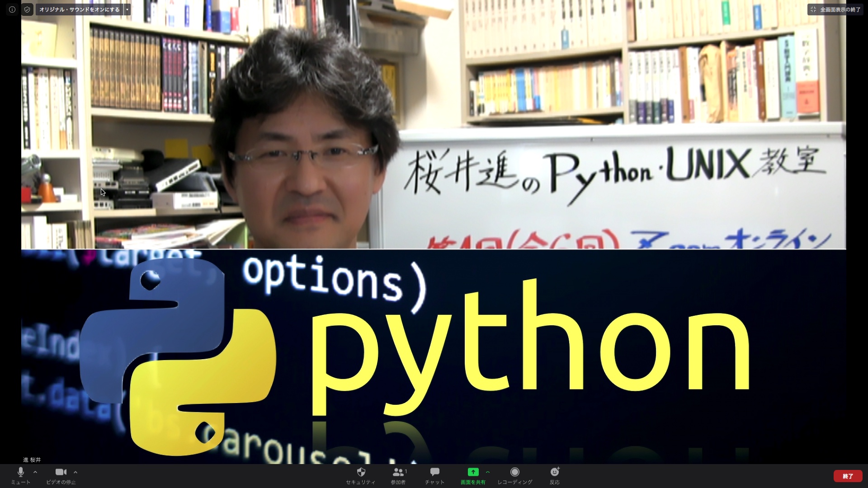Turn on original sound button
The width and height of the screenshot is (868, 488).
80,9
